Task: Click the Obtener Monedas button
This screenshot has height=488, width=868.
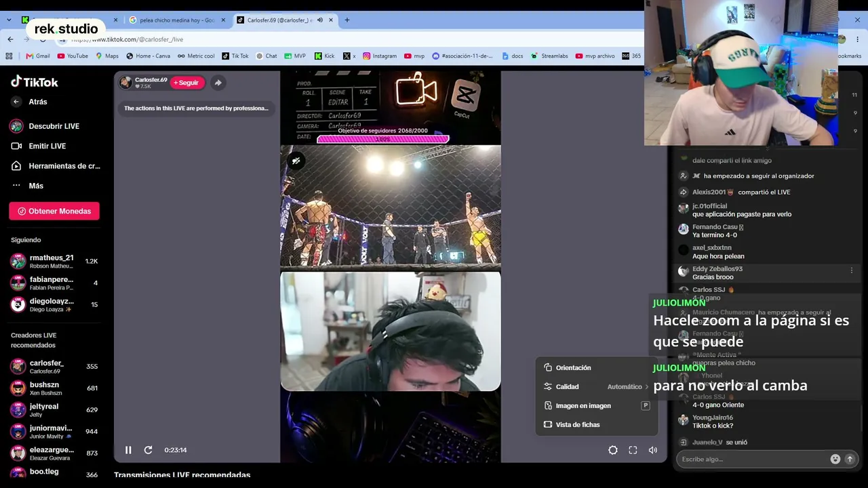Action: point(54,211)
